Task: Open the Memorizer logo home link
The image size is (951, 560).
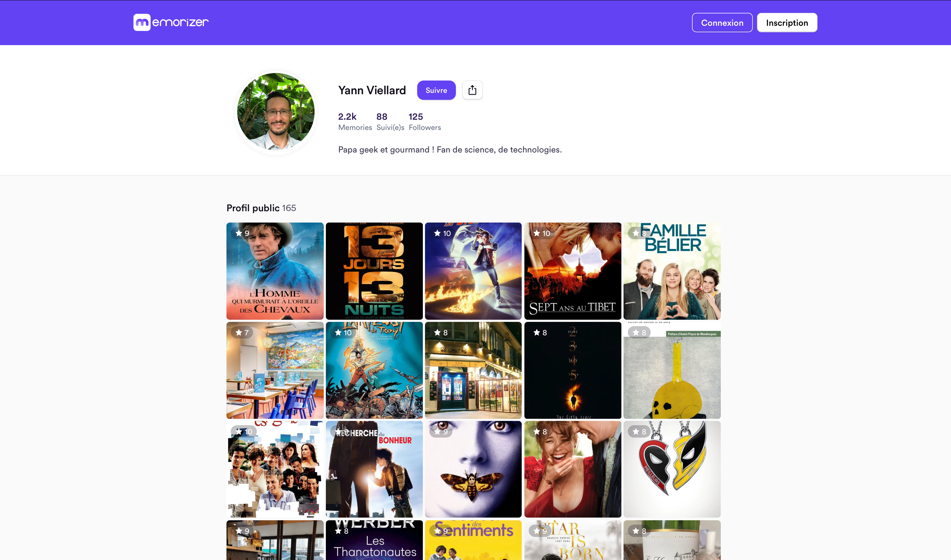Action: (171, 22)
